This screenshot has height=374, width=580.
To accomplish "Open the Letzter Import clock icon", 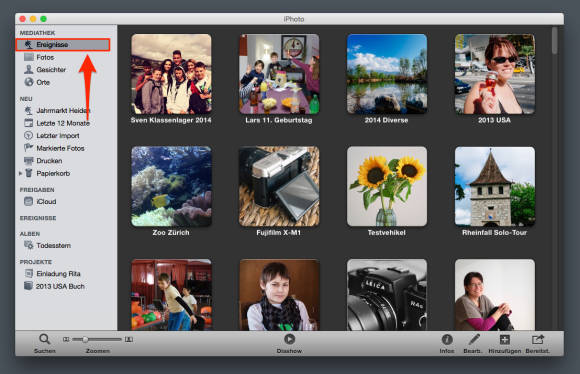I will [28, 135].
